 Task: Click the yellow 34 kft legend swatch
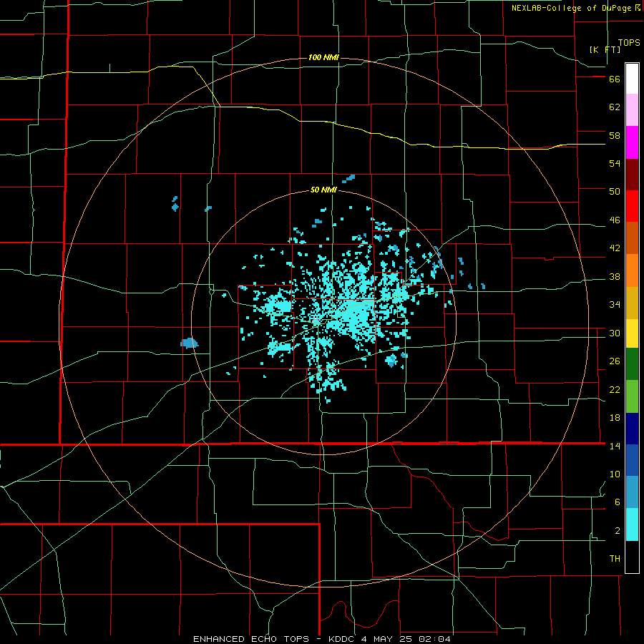tap(632, 333)
